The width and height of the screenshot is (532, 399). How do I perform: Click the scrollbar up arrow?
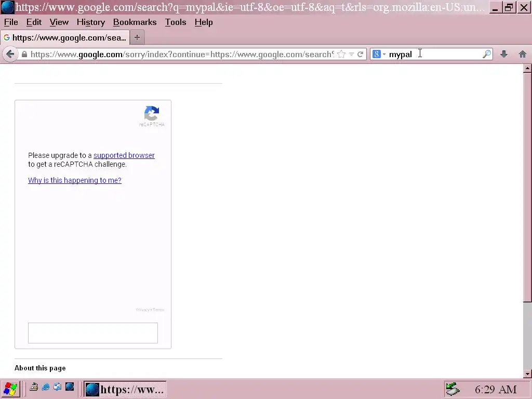coord(527,68)
